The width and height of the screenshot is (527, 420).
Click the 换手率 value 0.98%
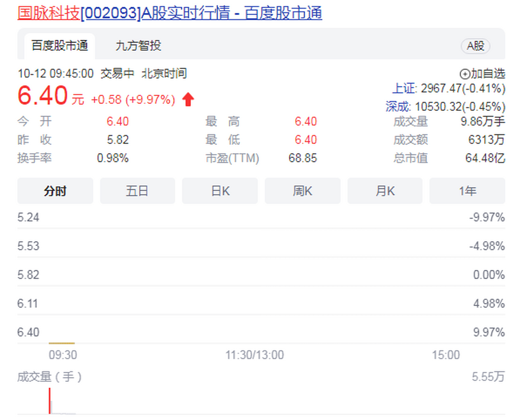[112, 158]
